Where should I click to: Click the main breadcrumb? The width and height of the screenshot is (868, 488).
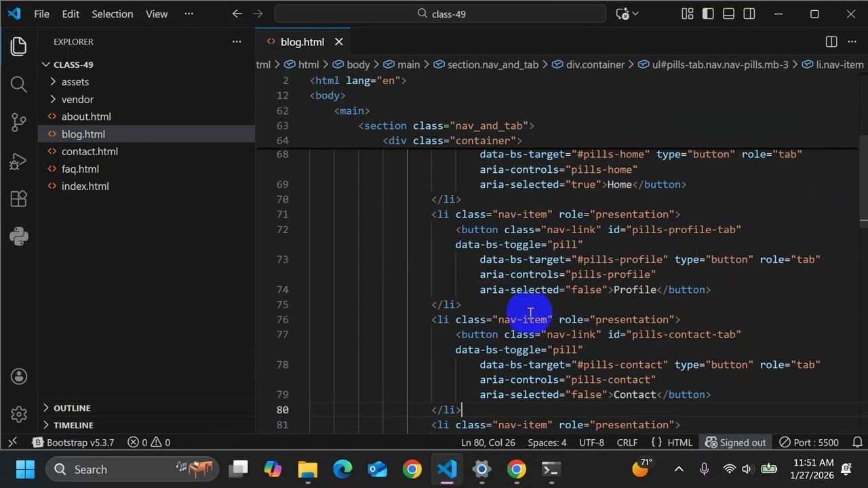(401, 64)
